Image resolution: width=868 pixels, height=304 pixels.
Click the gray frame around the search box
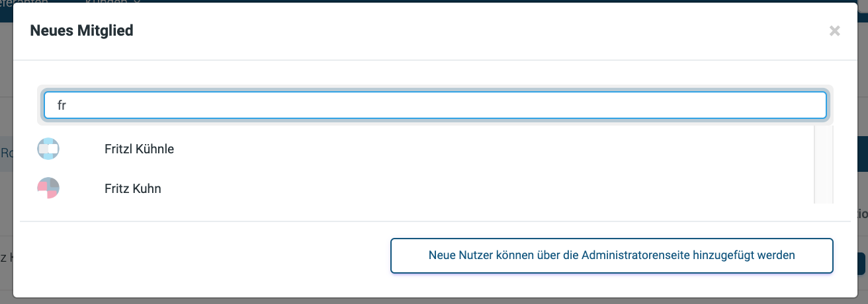click(435, 87)
